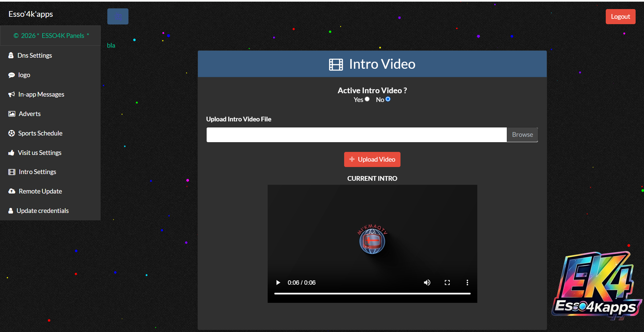
Task: Click the Esso'4k'apps brand title
Action: (x=31, y=14)
